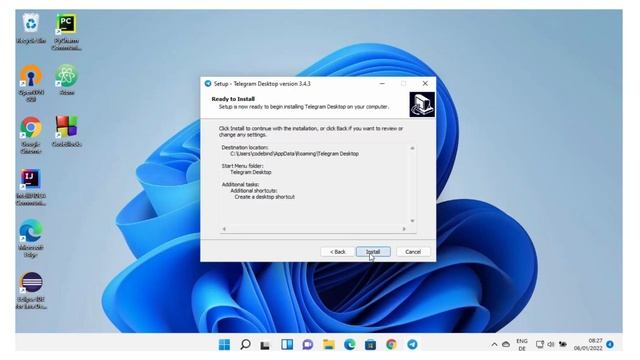Screen dimensions: 640x360
Task: Click the blue notification count badge
Action: (x=610, y=344)
